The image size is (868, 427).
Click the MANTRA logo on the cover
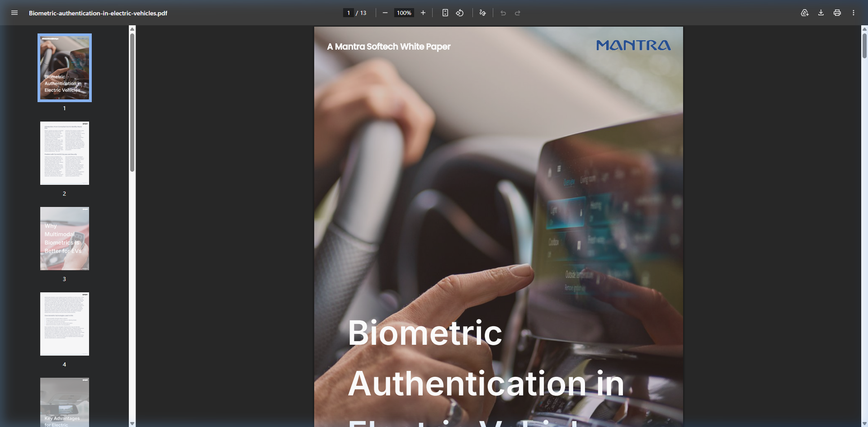[x=633, y=45]
